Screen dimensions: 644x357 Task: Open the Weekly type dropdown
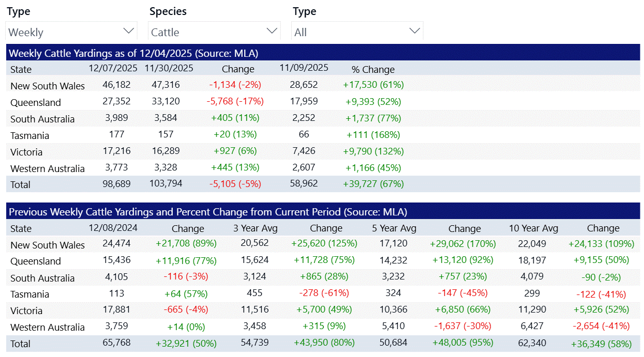[x=71, y=32]
